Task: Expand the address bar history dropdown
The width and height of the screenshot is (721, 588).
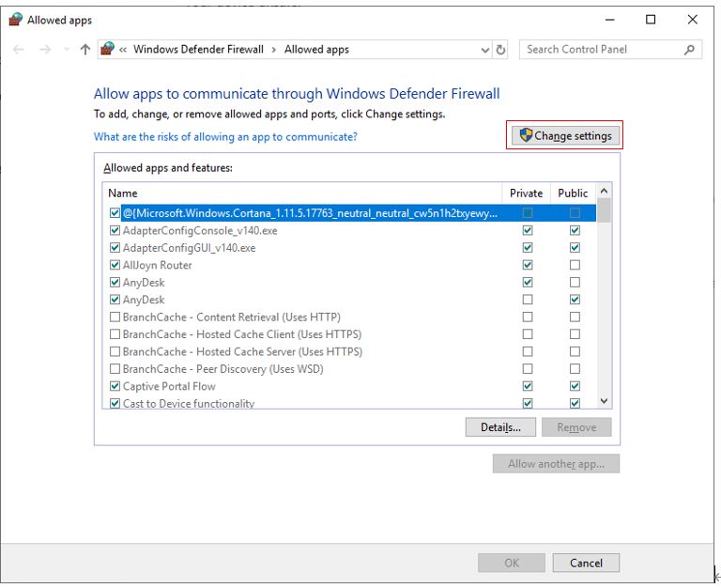Action: (x=485, y=50)
